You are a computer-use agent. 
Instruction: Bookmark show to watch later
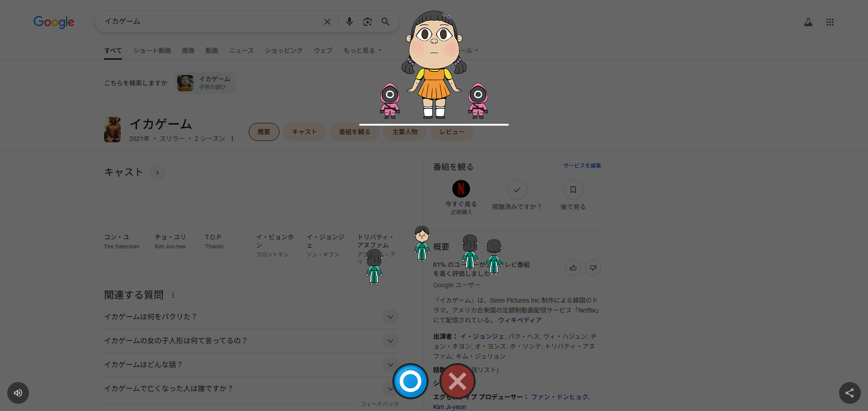click(573, 190)
